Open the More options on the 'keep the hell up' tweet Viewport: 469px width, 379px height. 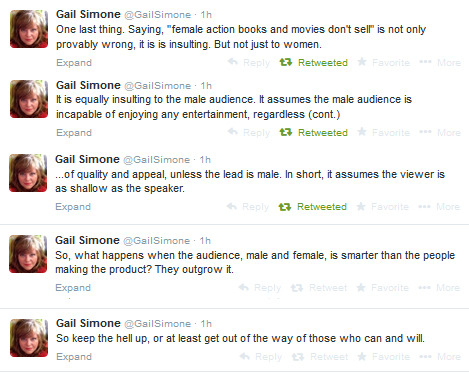(440, 357)
